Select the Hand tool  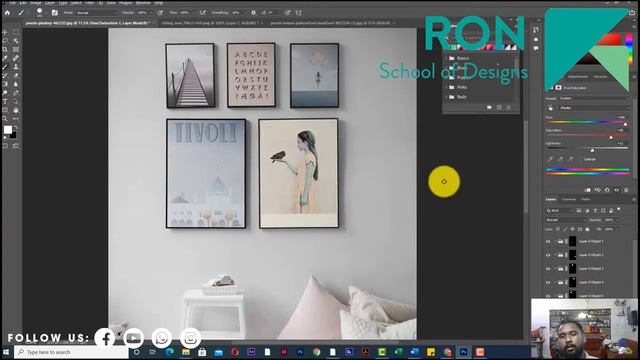[16, 110]
